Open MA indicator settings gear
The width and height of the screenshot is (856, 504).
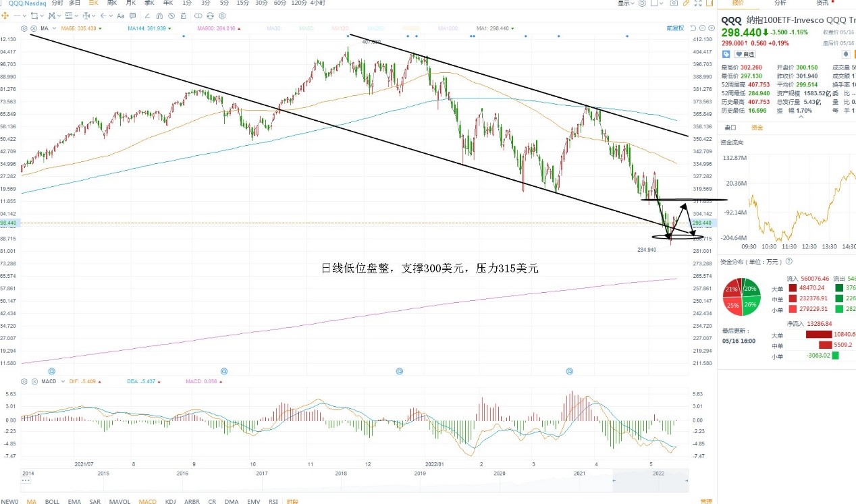point(24,28)
